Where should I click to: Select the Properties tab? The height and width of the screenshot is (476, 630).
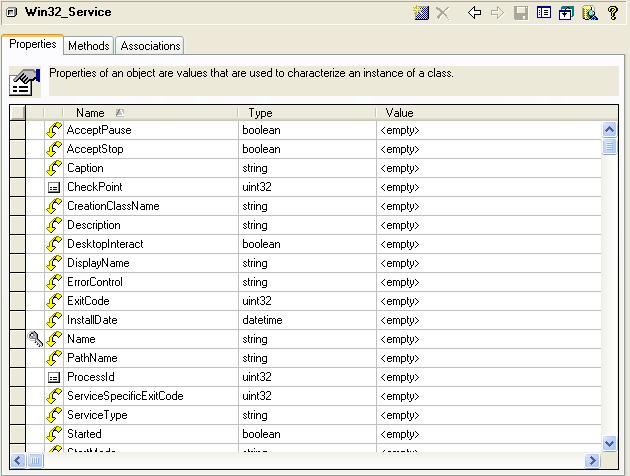tap(33, 45)
